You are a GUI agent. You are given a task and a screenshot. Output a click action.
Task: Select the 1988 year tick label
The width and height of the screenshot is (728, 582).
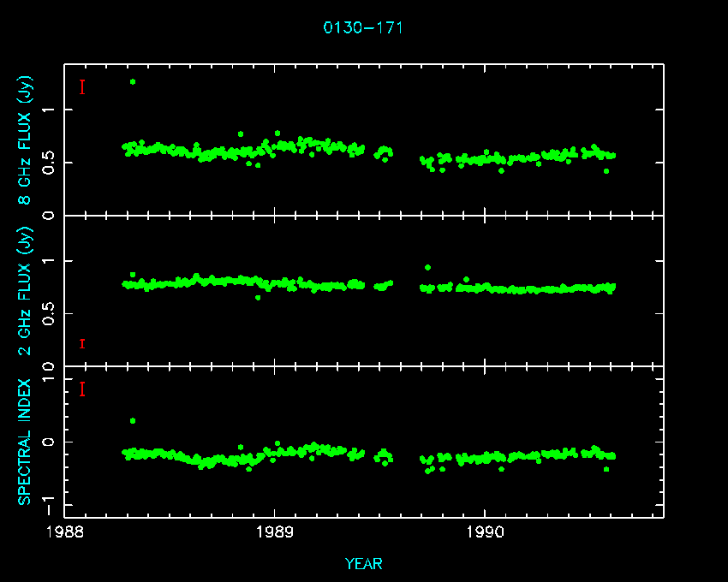coord(65,532)
